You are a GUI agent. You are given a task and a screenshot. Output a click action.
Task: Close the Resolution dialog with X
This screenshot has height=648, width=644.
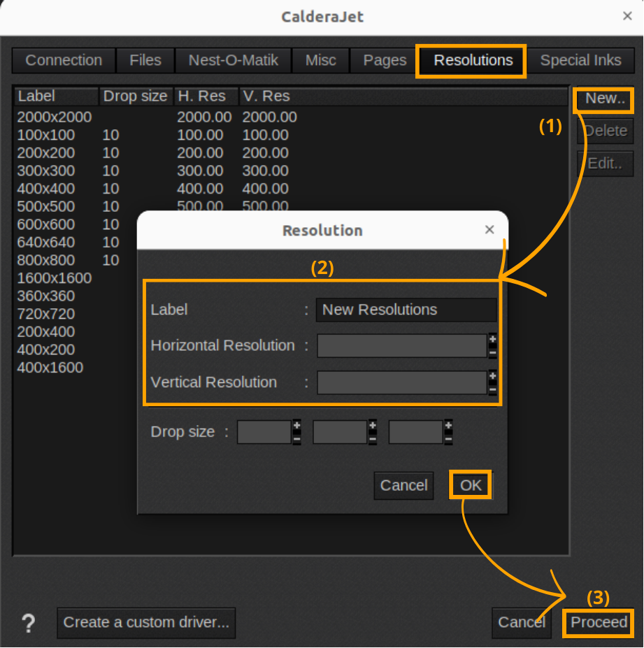point(489,230)
